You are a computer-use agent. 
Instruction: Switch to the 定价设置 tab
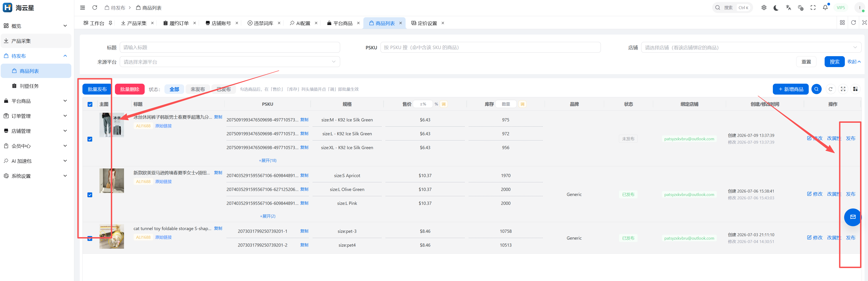pyautogui.click(x=427, y=23)
